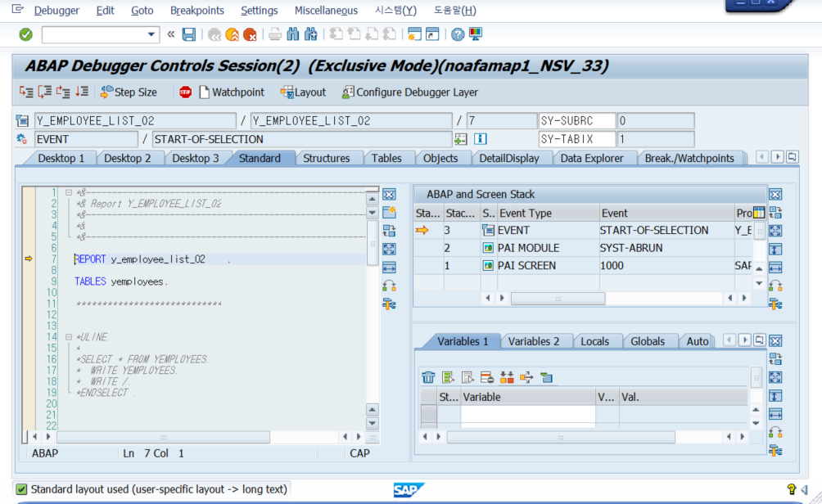Click the full screen icon of source tool
This screenshot has height=504, width=822.
(x=389, y=249)
